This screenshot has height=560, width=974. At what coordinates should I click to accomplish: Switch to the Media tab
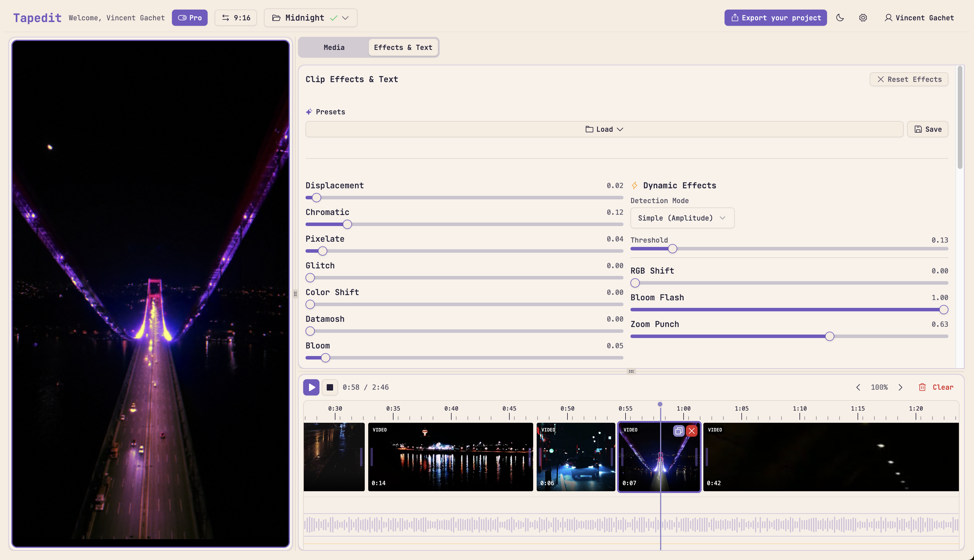(333, 47)
